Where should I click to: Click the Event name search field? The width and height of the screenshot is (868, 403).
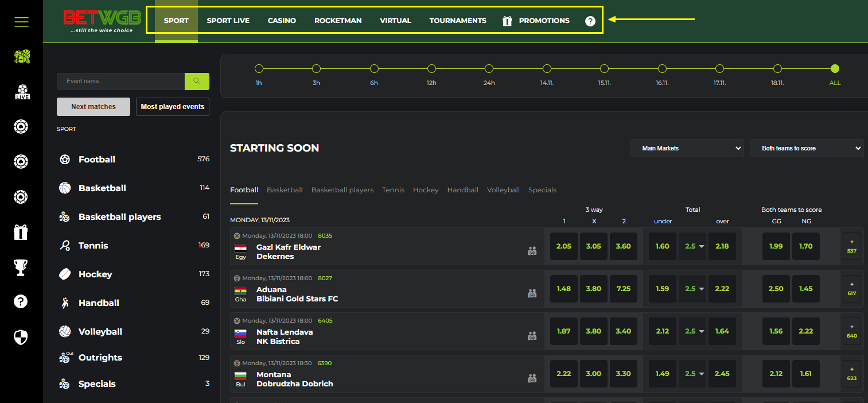tap(120, 81)
